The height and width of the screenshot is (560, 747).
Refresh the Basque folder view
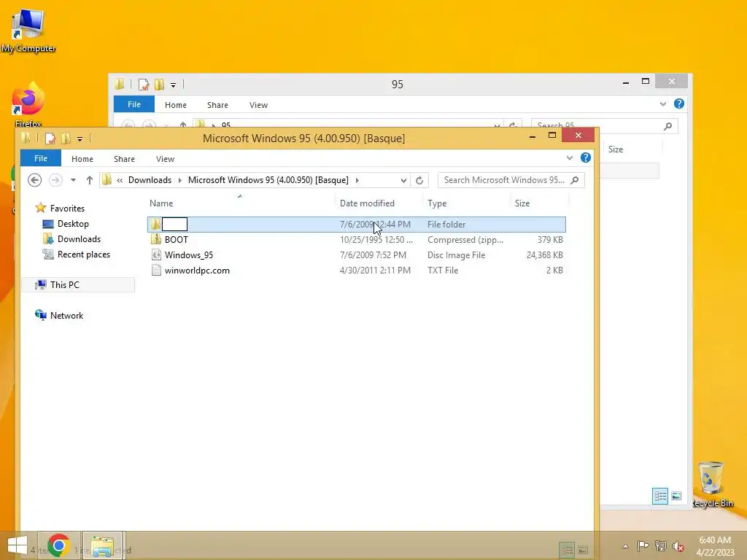(419, 180)
